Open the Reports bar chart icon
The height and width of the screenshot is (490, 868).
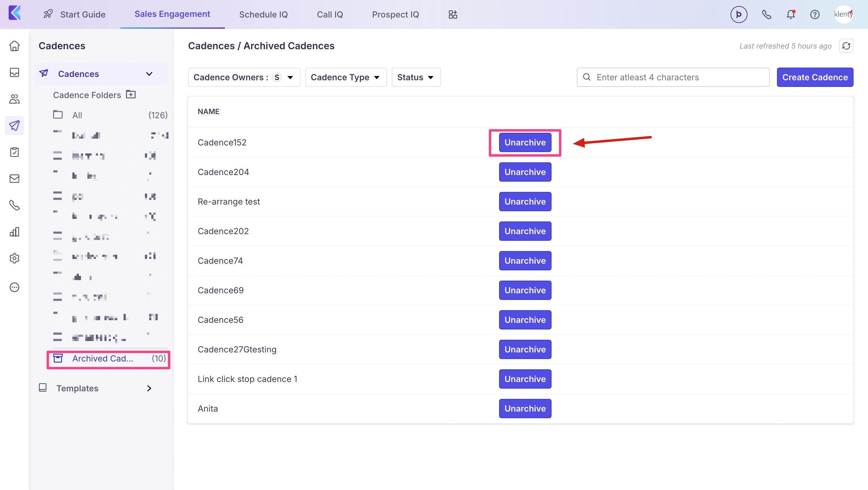[x=14, y=232]
